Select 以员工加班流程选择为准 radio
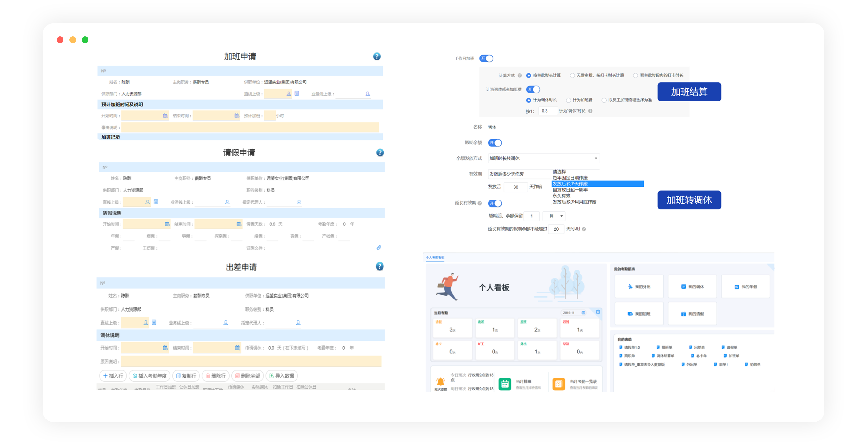Image resolution: width=868 pixels, height=446 pixels. point(604,100)
